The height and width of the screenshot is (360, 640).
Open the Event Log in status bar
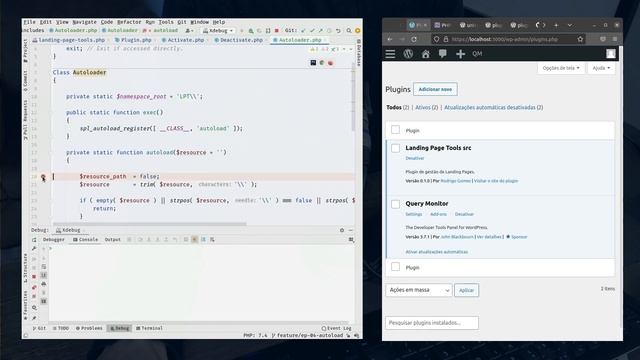336,328
